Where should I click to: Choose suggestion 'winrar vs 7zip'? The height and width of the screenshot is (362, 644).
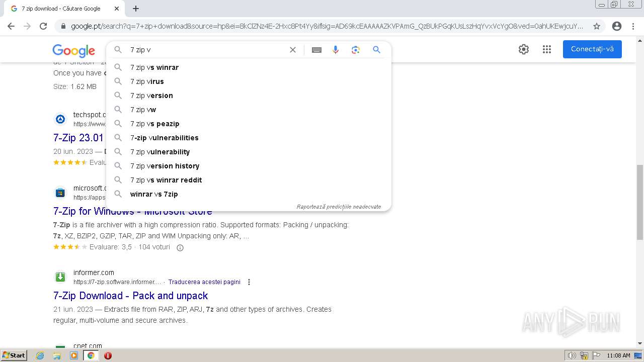tap(249, 194)
